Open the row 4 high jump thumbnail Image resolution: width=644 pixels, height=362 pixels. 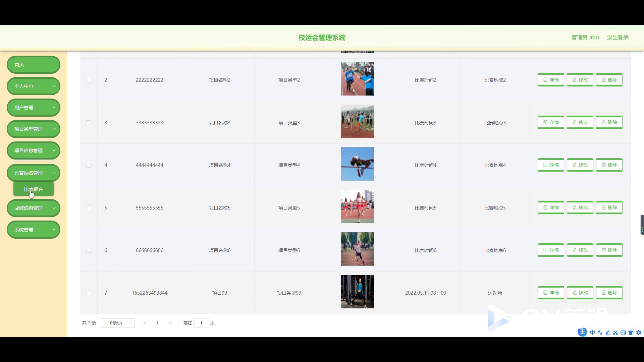[x=358, y=164]
